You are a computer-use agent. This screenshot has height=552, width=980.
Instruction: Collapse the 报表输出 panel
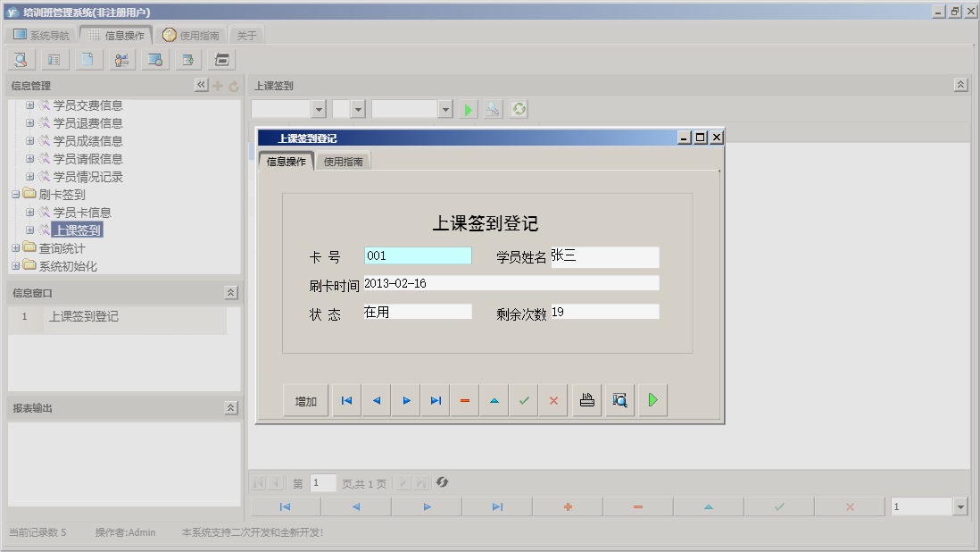pos(229,406)
